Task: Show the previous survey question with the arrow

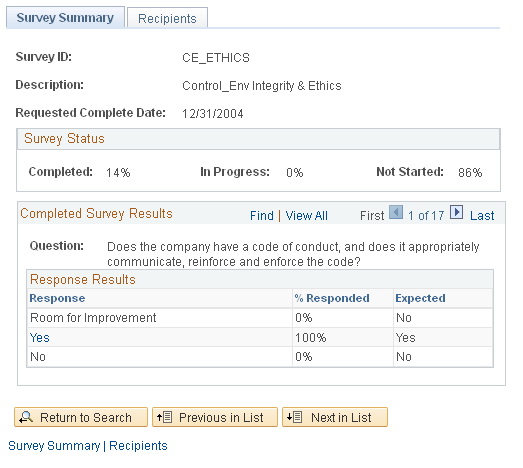Action: click(396, 212)
